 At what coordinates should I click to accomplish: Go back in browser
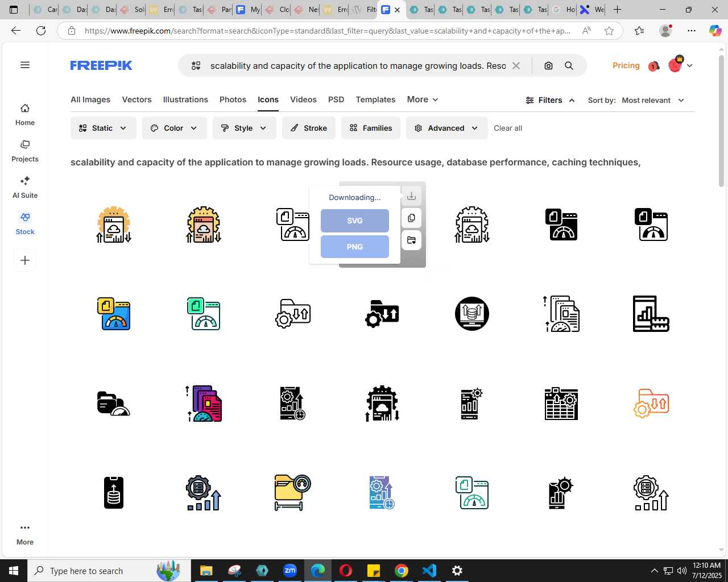coord(16,31)
